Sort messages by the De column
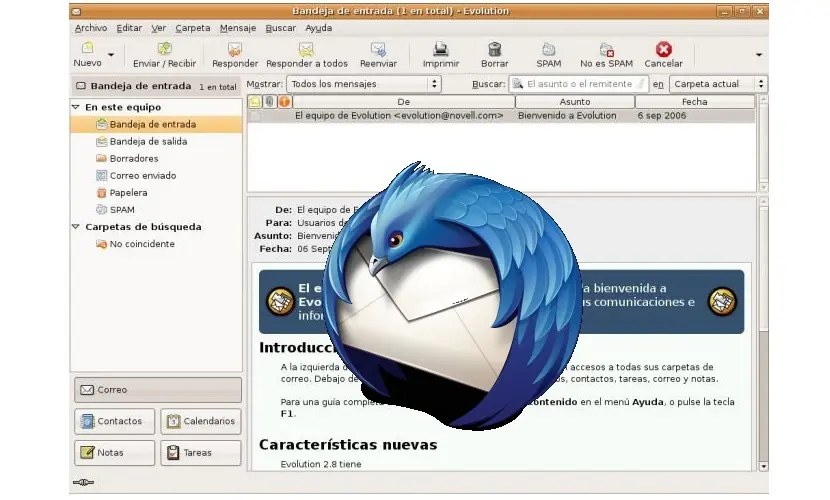 [403, 102]
